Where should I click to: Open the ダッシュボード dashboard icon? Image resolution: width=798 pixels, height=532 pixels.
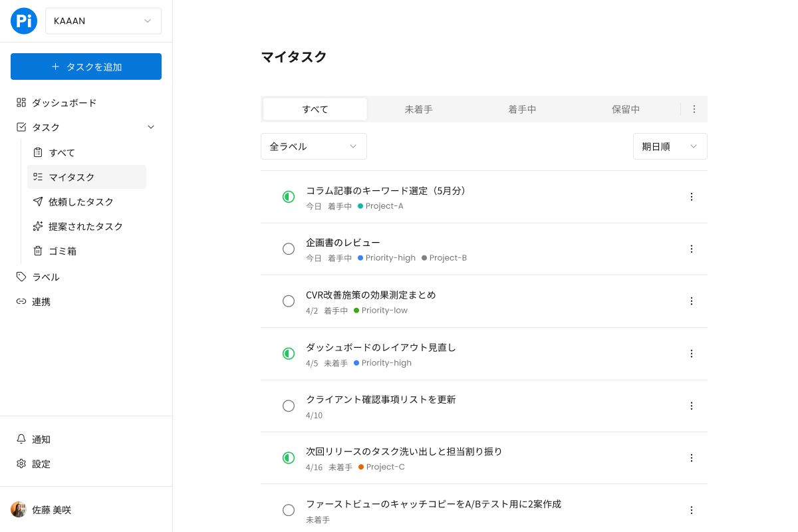pos(21,102)
